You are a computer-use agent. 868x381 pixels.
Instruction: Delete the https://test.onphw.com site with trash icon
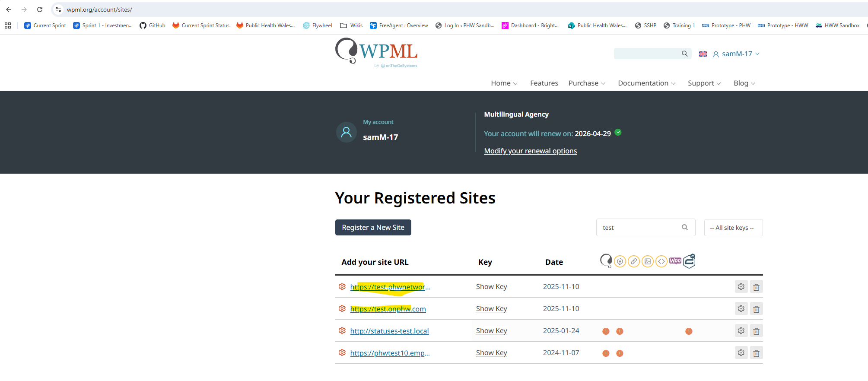756,309
